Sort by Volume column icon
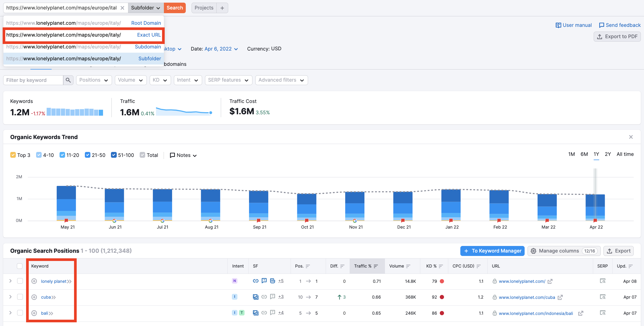The image size is (644, 326). pyautogui.click(x=408, y=266)
